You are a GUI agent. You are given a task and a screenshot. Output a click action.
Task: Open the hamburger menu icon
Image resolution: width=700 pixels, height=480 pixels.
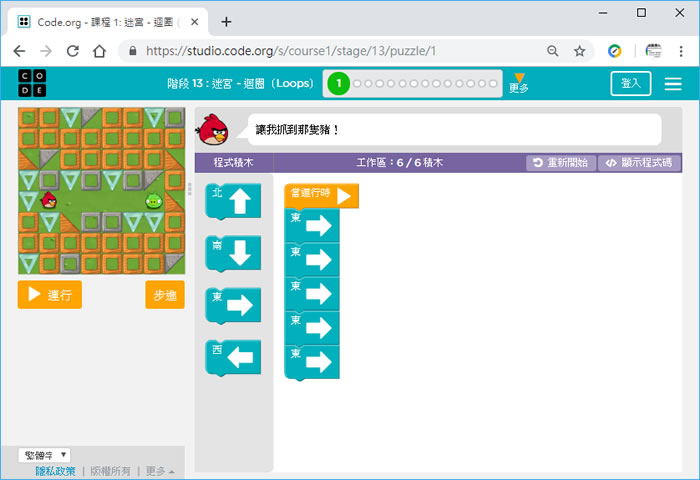pyautogui.click(x=673, y=83)
